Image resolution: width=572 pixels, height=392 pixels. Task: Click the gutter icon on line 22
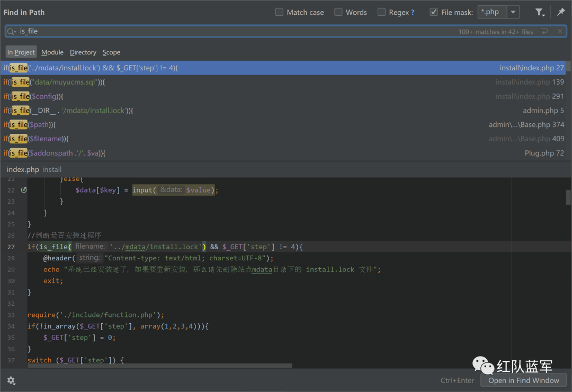pos(24,190)
